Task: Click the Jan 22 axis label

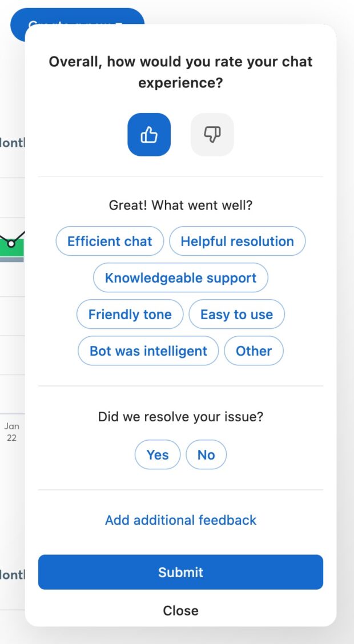Action: point(11,432)
